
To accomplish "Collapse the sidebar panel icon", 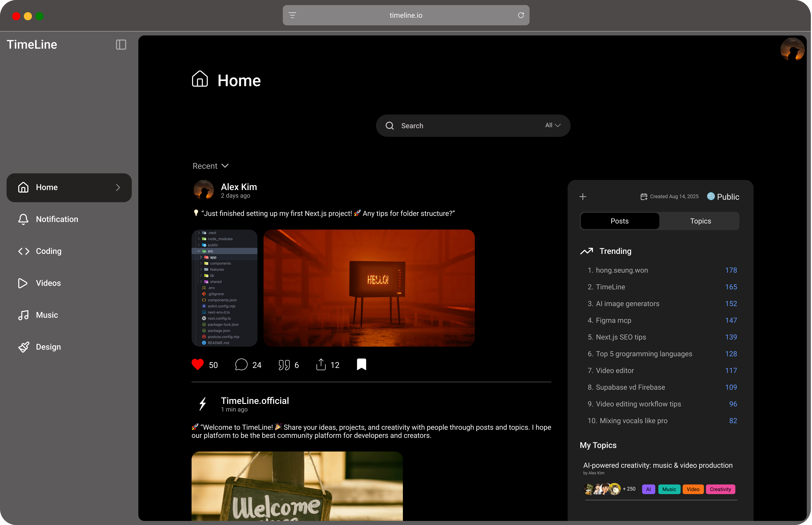I will (121, 45).
